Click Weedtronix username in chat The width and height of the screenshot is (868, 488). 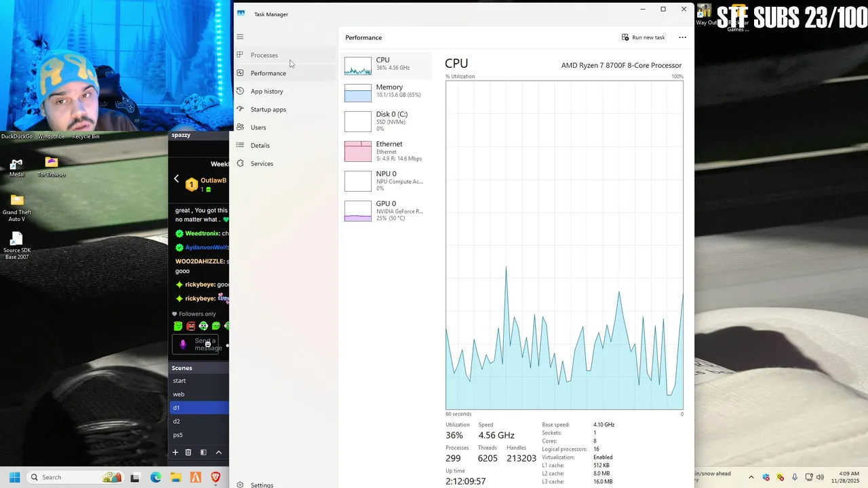pyautogui.click(x=202, y=233)
